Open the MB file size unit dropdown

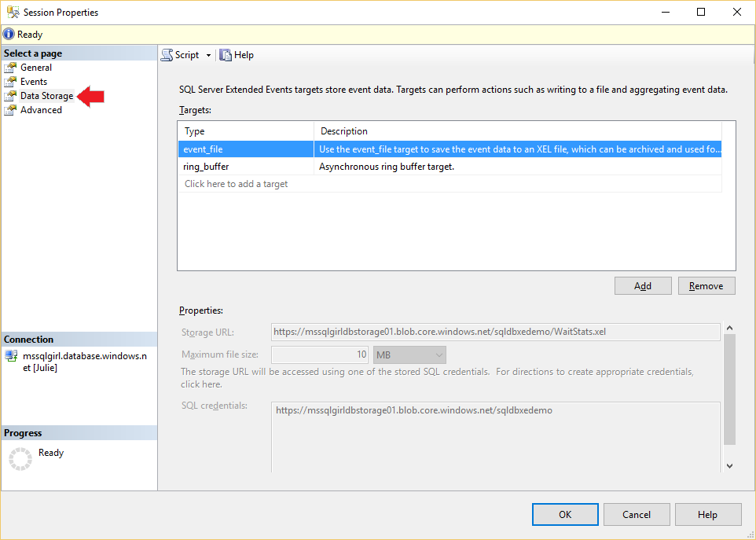409,354
